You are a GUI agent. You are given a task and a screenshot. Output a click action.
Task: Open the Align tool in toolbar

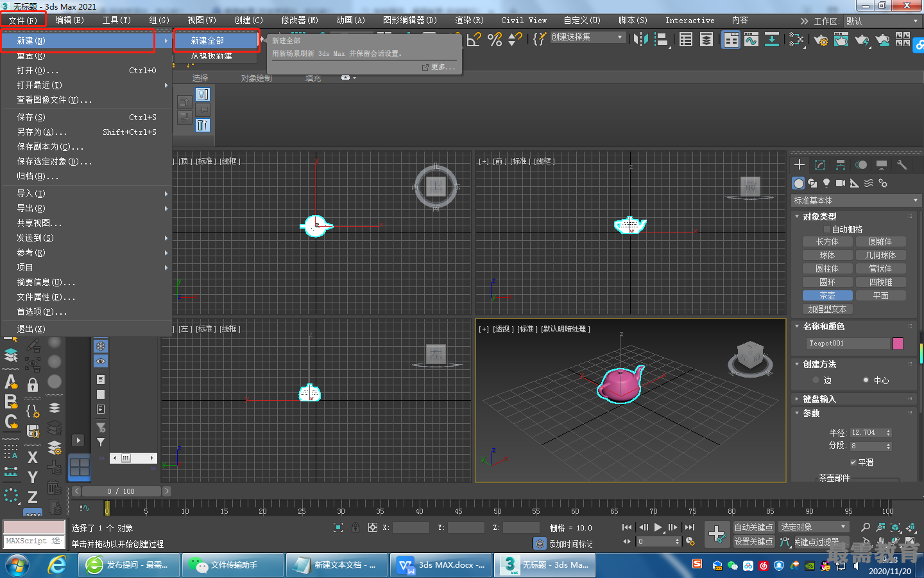tap(662, 40)
